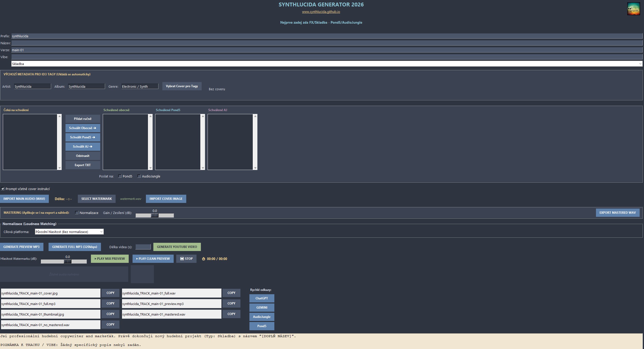Enable the Pond5 send checkbox
Viewport: 644px width, 349px height.
click(x=120, y=176)
